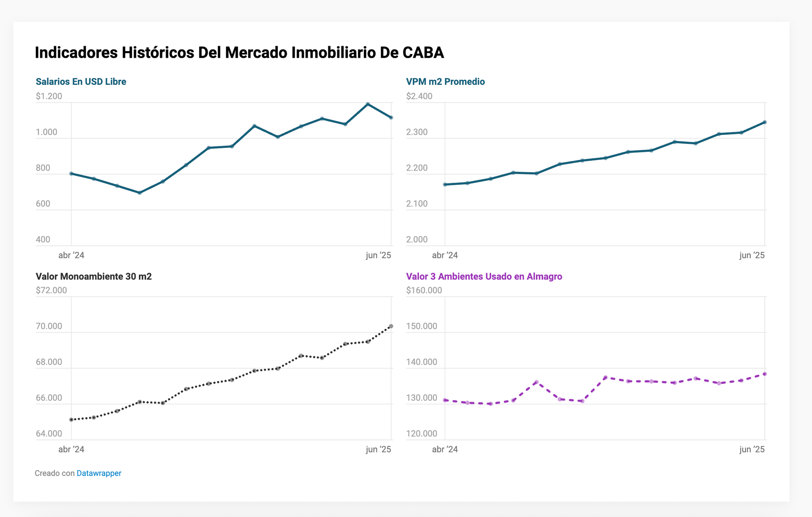
Task: Click the $2.400 axis label in VPM chart
Action: [x=419, y=96]
